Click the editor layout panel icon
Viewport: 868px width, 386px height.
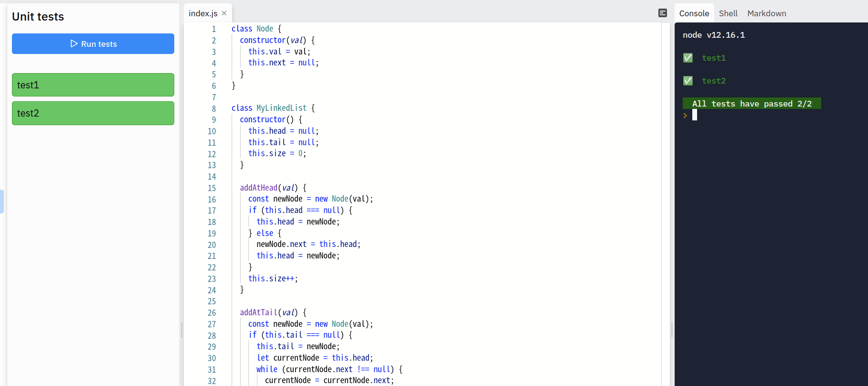tap(662, 13)
